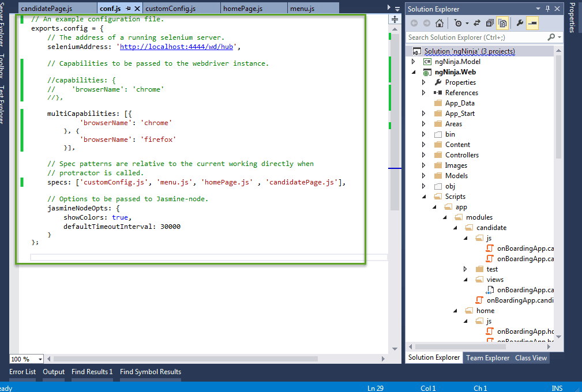Toggle pin on conf.js tab
The height and width of the screenshot is (392, 582).
(x=129, y=9)
